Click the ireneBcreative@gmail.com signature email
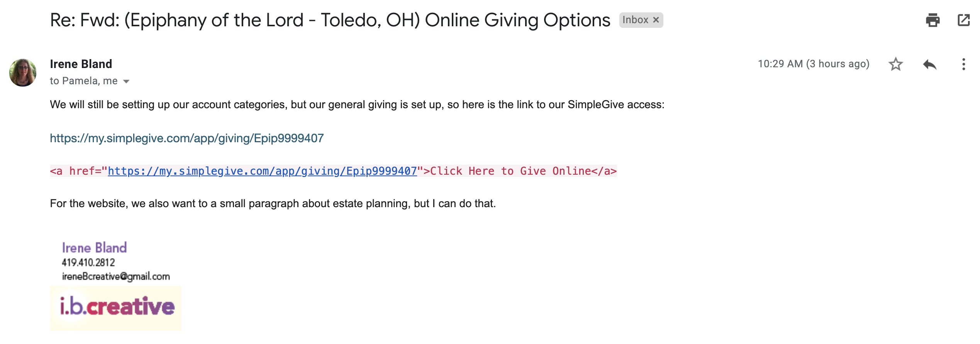 (x=116, y=276)
